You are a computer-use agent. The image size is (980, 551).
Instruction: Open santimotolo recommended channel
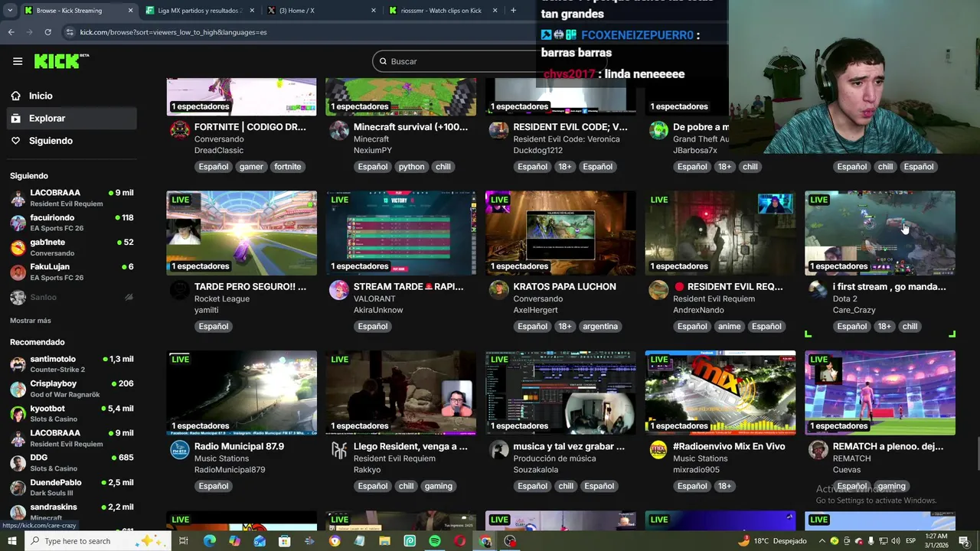(71, 364)
